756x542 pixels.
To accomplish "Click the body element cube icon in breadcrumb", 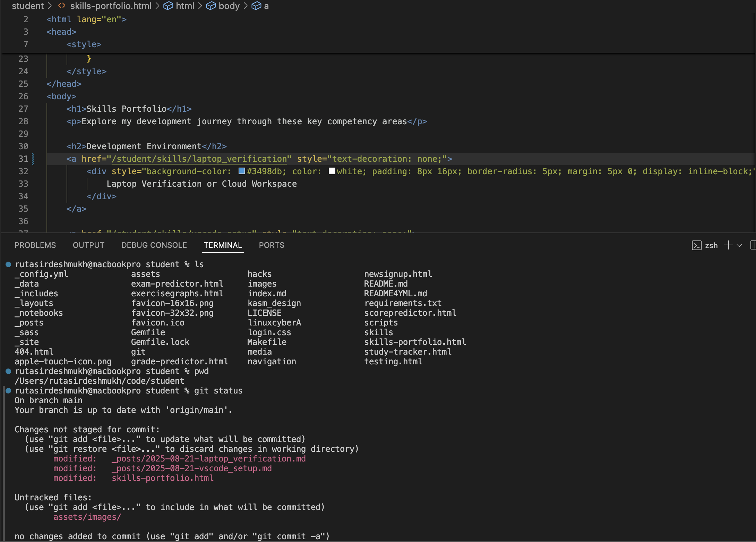I will tap(211, 6).
